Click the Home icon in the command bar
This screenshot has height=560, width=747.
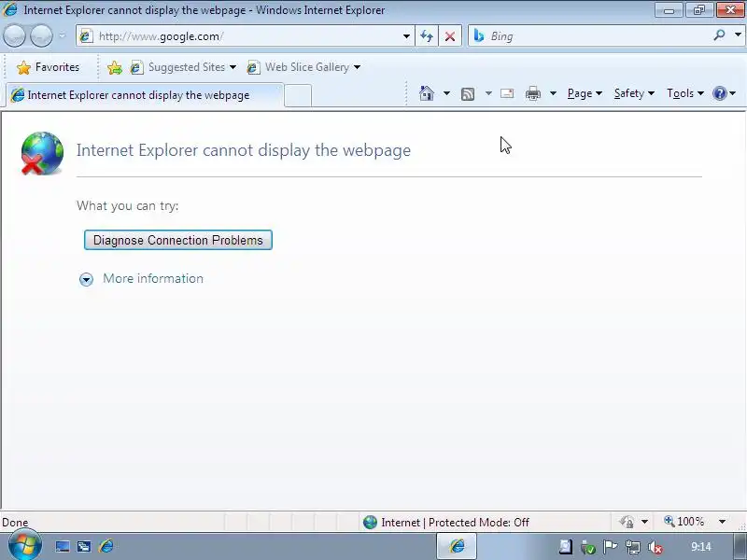(x=427, y=93)
